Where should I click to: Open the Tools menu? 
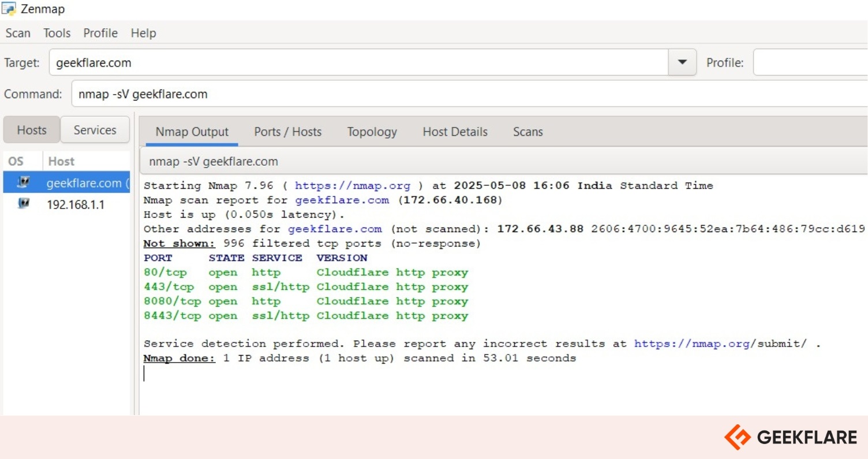(57, 33)
